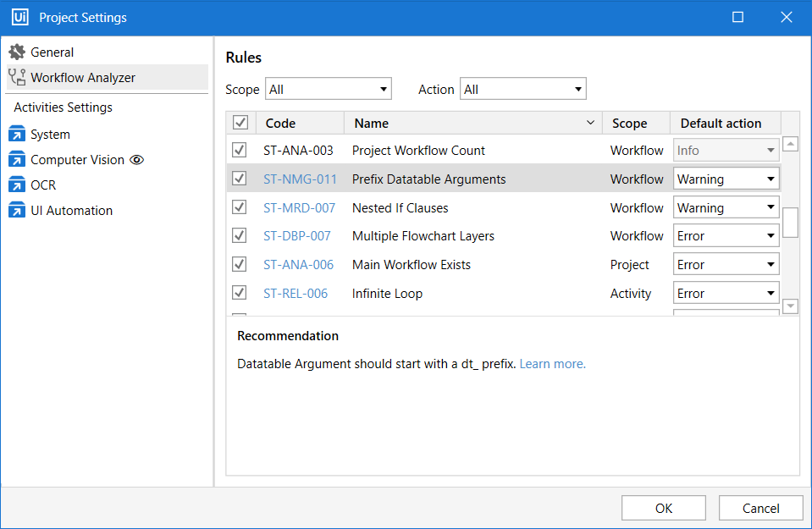
Task: Change default action for Nested If Clauses
Action: 726,207
